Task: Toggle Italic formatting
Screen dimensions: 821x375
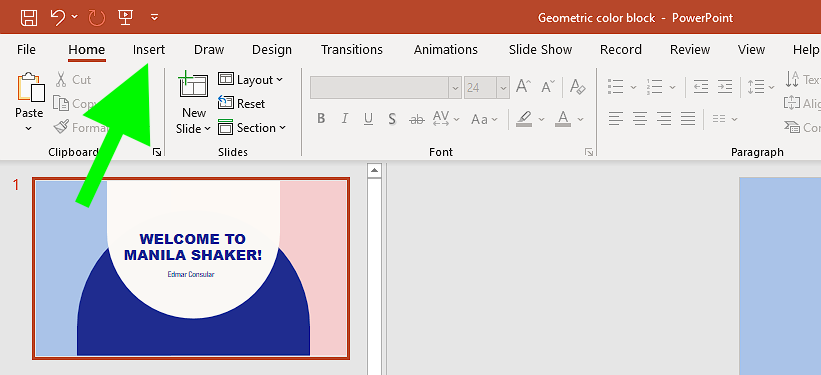Action: (345, 119)
